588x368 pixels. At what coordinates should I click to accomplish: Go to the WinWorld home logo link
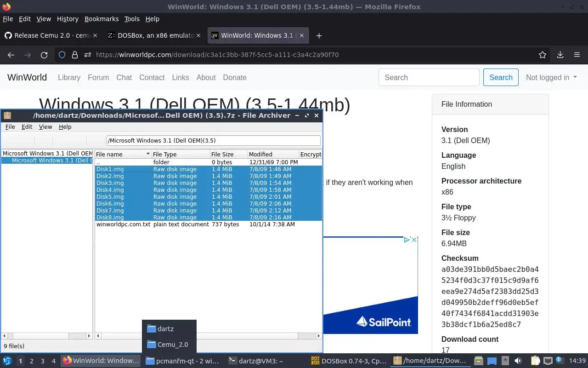click(x=27, y=77)
